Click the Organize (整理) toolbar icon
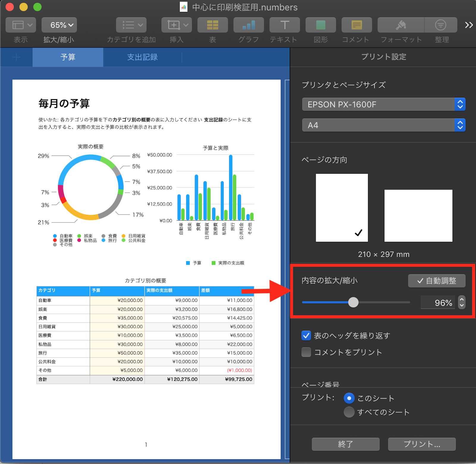This screenshot has height=464, width=476. (x=441, y=25)
